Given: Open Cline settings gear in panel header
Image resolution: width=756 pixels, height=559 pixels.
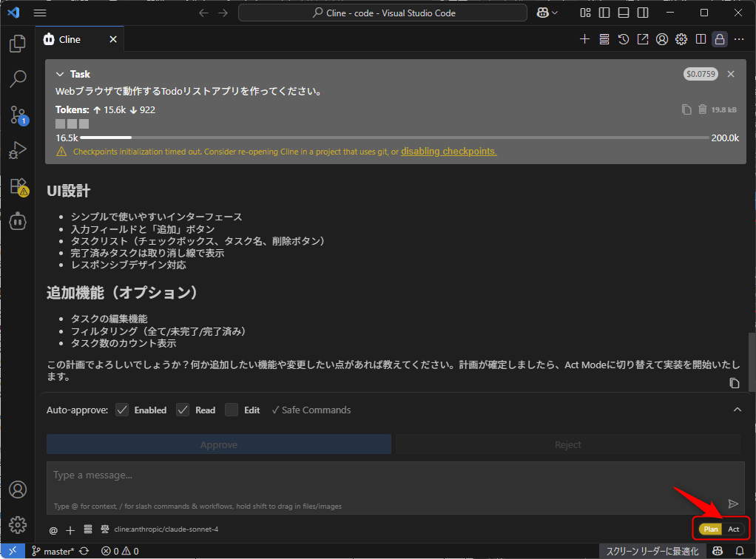Looking at the screenshot, I should 681,39.
